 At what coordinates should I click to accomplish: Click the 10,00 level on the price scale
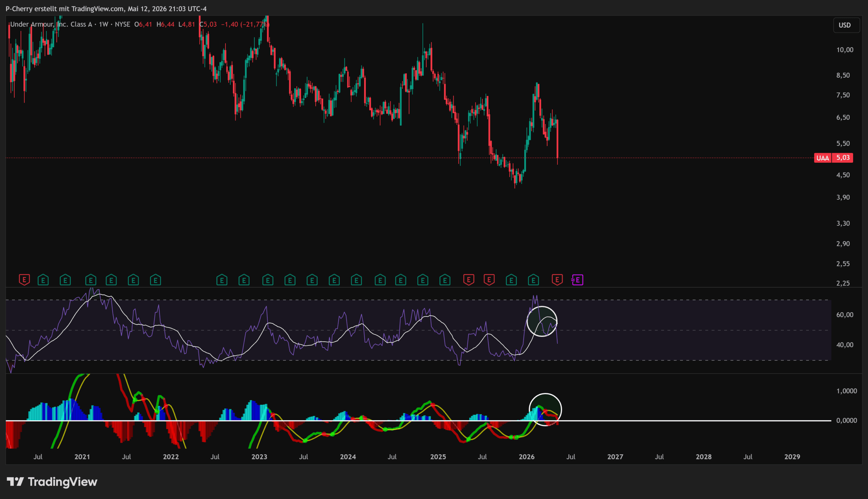845,50
